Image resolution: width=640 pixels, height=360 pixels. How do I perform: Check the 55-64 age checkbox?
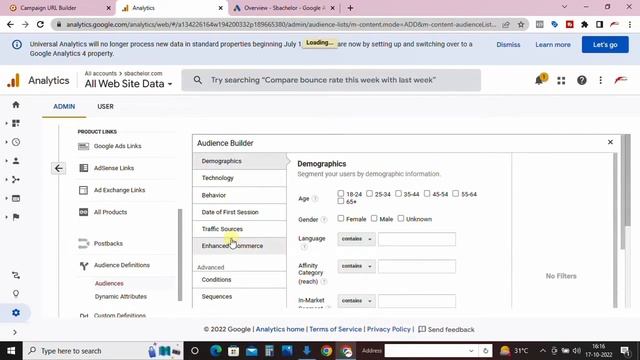pyautogui.click(x=456, y=193)
